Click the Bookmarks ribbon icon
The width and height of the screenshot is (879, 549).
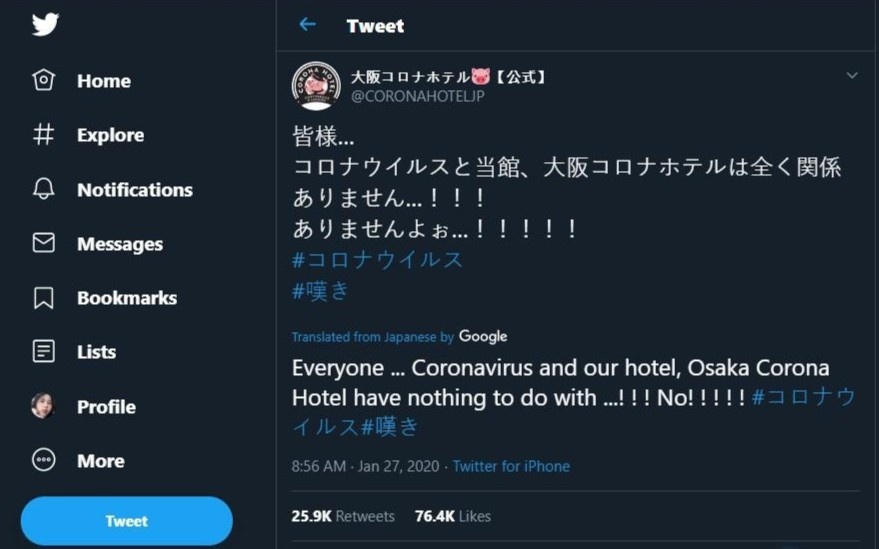tap(44, 297)
